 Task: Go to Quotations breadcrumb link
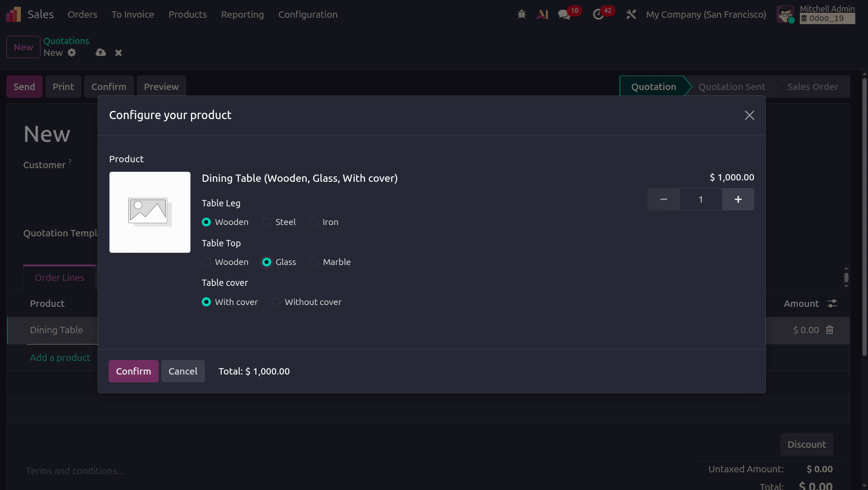coord(66,41)
